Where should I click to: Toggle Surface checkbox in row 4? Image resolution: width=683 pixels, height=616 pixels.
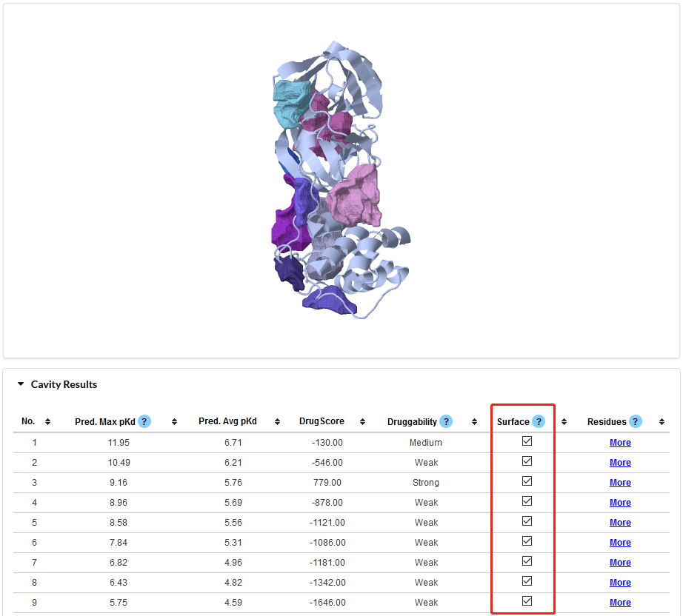527,501
